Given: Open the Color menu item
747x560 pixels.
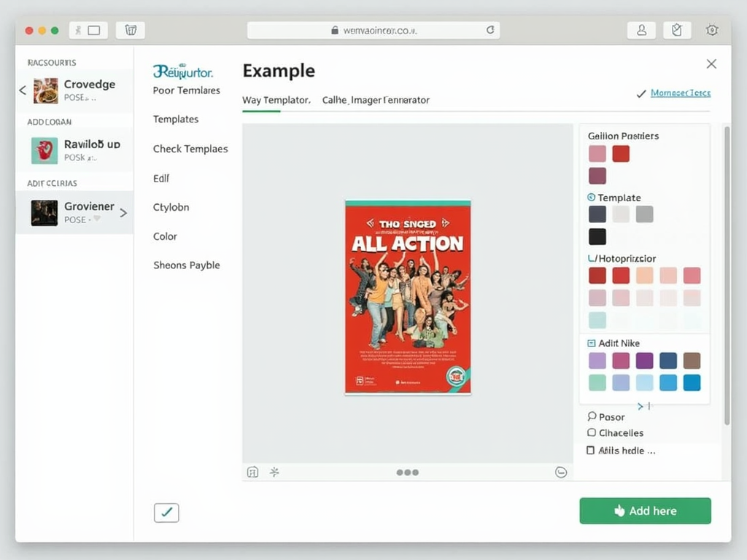Looking at the screenshot, I should tap(165, 236).
